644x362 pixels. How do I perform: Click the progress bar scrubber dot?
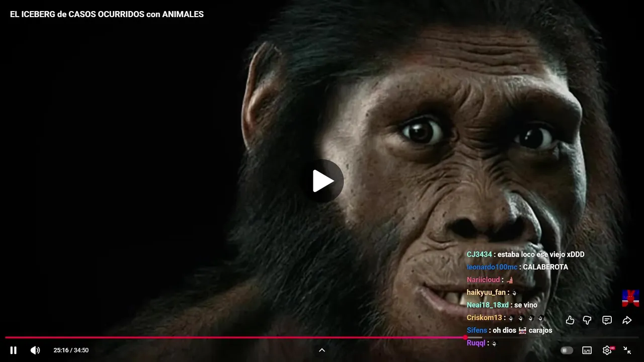pos(465,337)
